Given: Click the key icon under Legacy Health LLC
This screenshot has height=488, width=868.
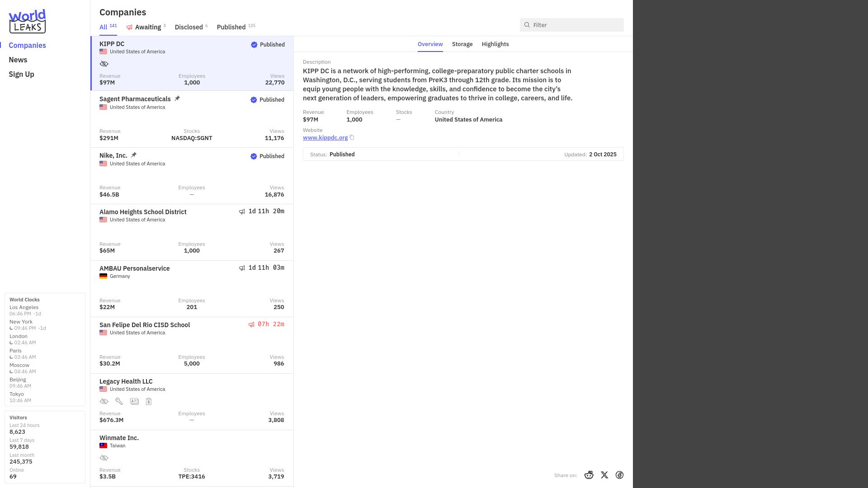Looking at the screenshot, I should pyautogui.click(x=119, y=401).
